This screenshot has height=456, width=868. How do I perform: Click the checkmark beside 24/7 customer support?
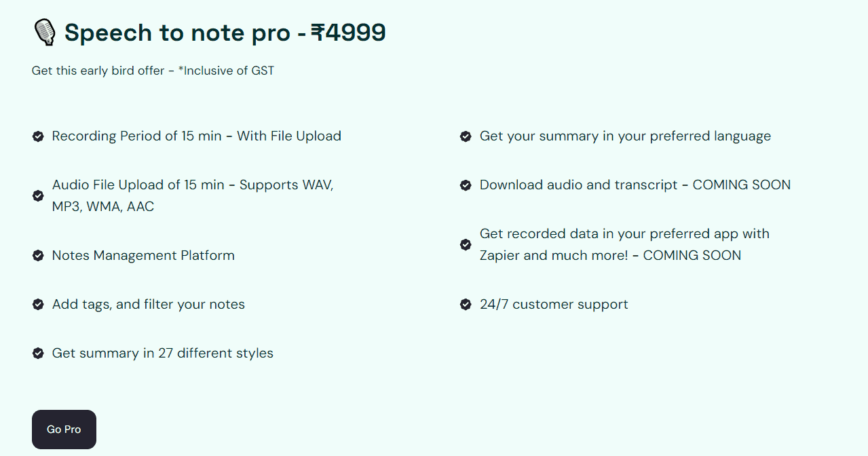coord(466,304)
